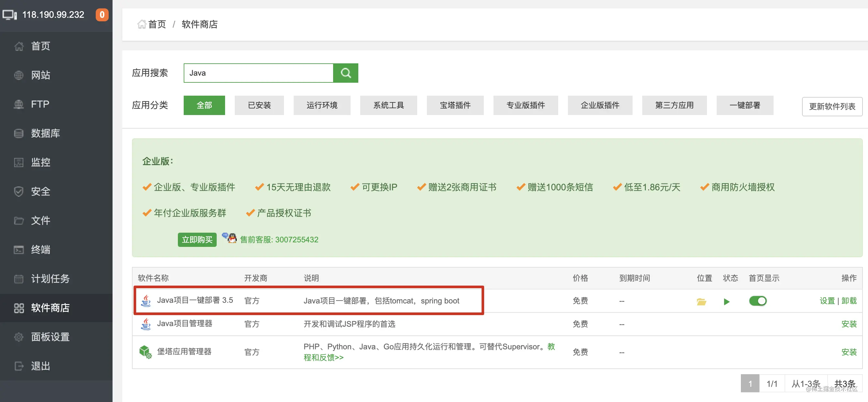The width and height of the screenshot is (868, 402).
Task: Open 面板设置 in the sidebar
Action: [x=50, y=337]
